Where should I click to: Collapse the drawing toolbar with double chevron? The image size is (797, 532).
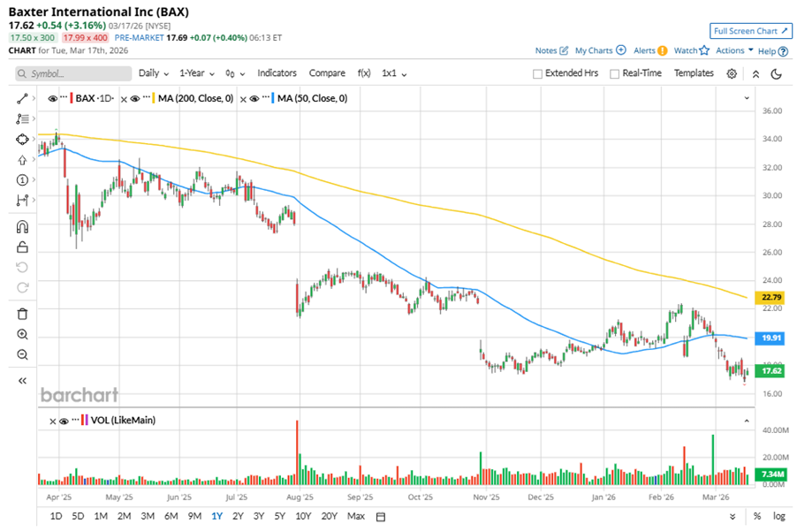[22, 380]
